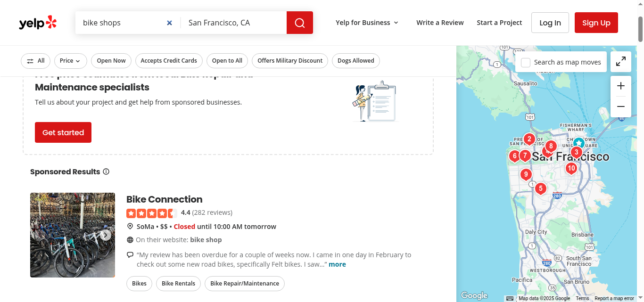
Task: Toggle Offers Military Discount filter
Action: coord(290,61)
